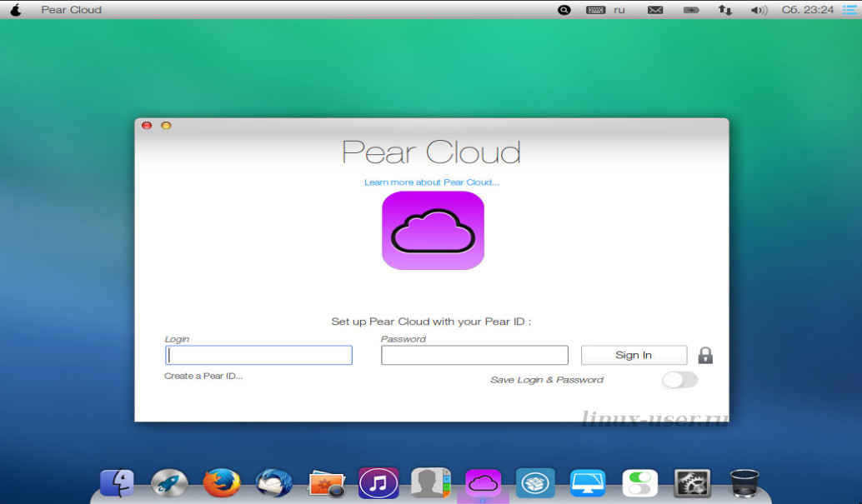The image size is (862, 504).
Task: Open the Learn more about Pear Cloud link
Action: point(432,182)
